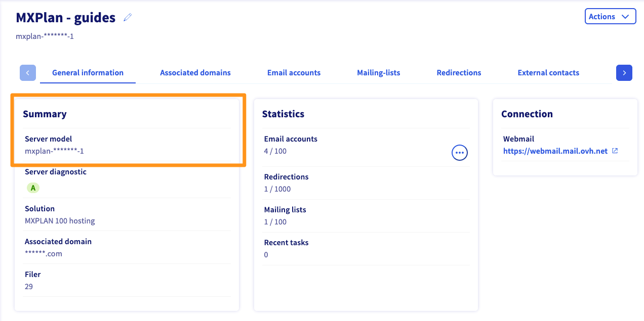Open the ellipsis menu for Email accounts statistics
The width and height of the screenshot is (644, 321).
point(459,152)
